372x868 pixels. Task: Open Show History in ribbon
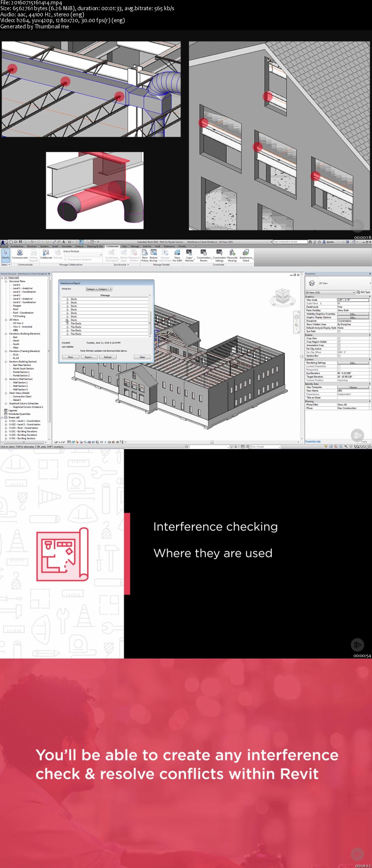coord(145,252)
